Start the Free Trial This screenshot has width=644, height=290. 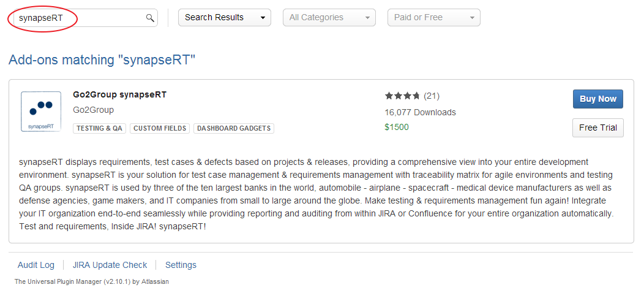click(597, 128)
